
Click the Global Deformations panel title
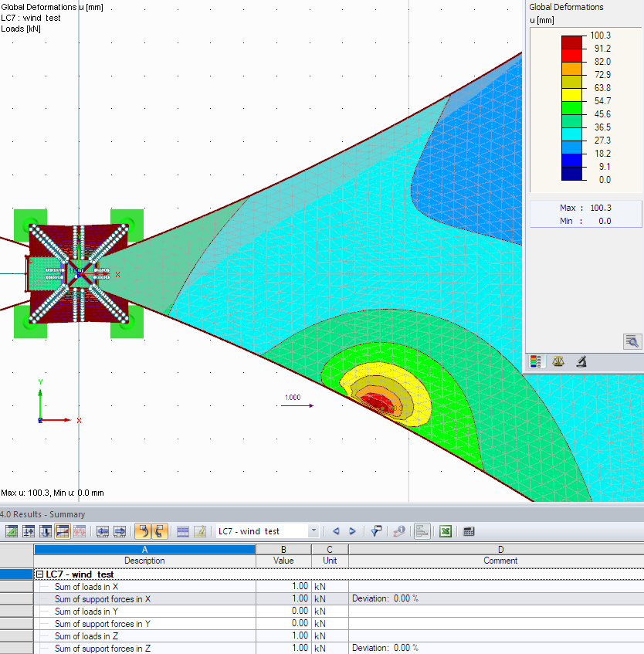point(566,7)
